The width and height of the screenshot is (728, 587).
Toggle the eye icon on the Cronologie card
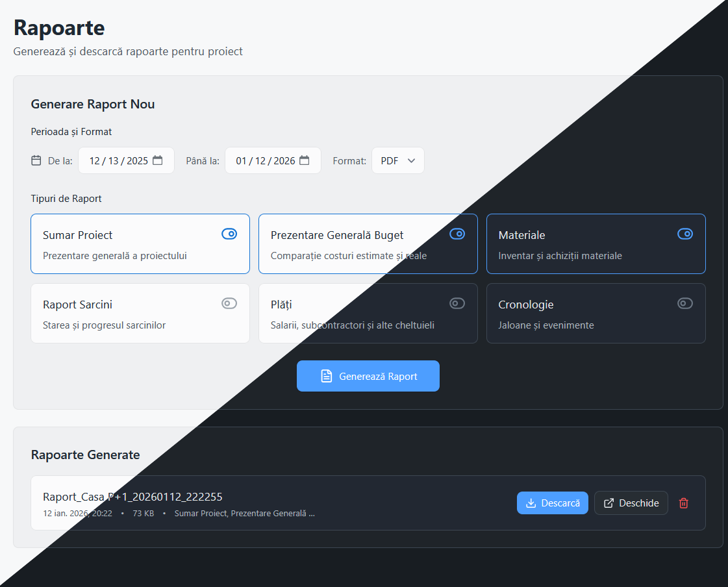tap(685, 303)
